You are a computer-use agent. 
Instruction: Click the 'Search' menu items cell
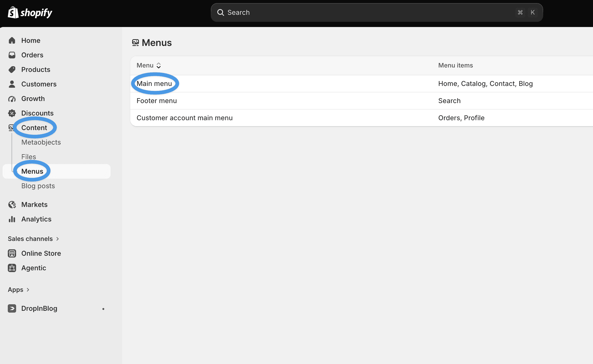point(449,101)
